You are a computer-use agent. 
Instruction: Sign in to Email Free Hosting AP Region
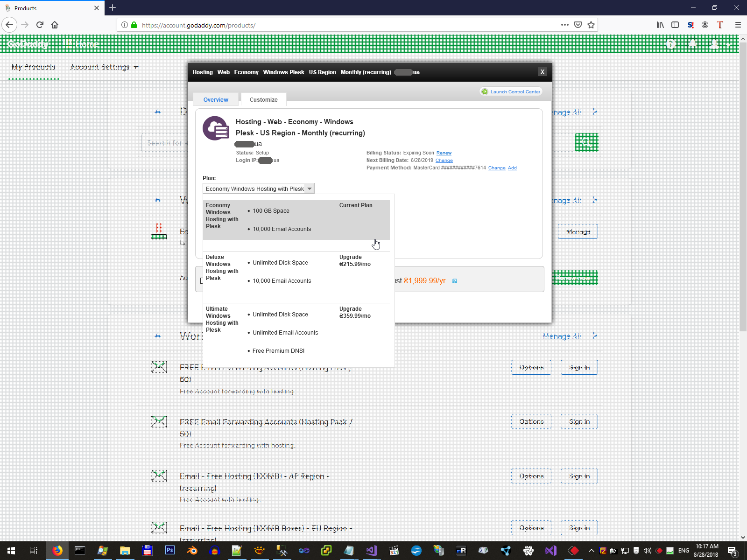pyautogui.click(x=579, y=476)
